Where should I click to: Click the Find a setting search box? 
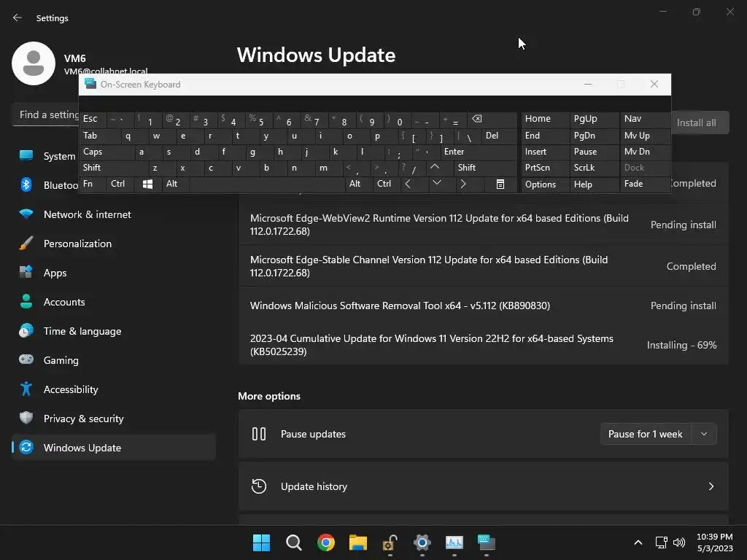(x=46, y=114)
